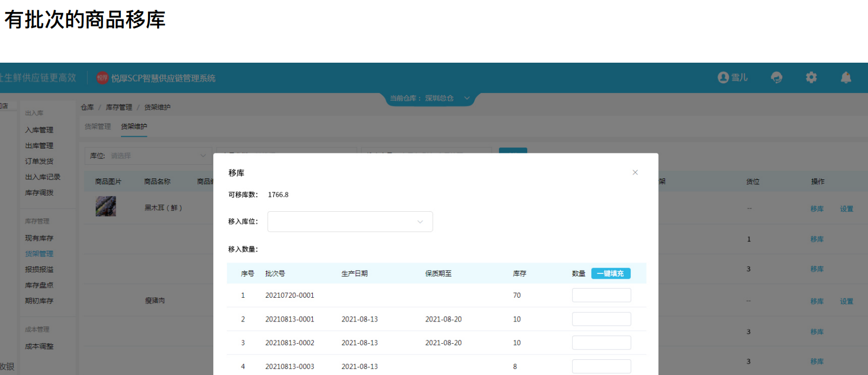The width and height of the screenshot is (868, 375).
Task: Expand the 当前仓库 深圳总仓 selector
Action: (430, 98)
